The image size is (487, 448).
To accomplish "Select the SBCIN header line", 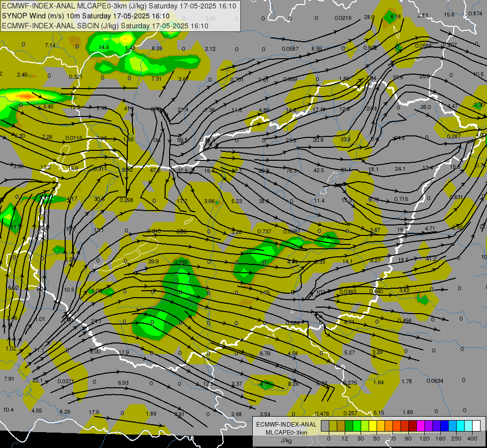I will 105,26.
